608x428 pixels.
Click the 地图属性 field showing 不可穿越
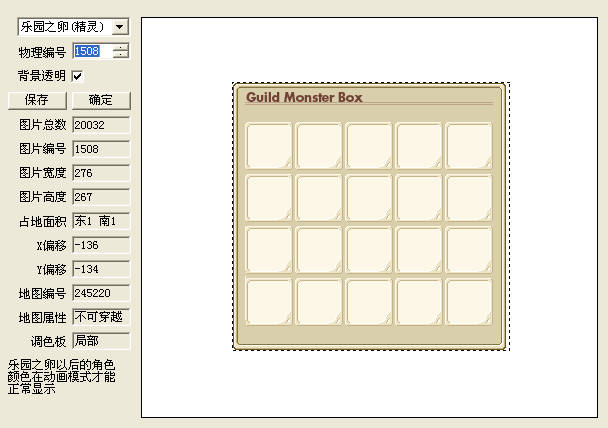[101, 317]
